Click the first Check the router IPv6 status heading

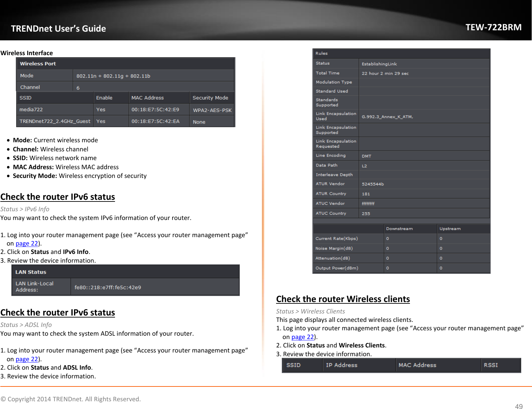(x=58, y=197)
